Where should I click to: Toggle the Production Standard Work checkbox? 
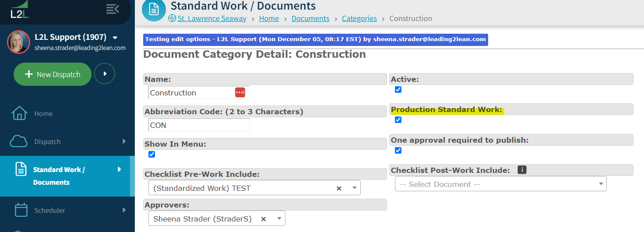point(398,120)
